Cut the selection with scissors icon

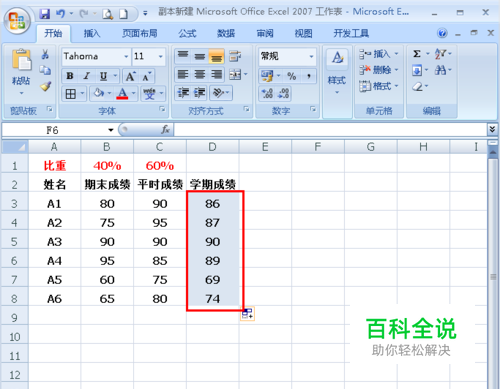[45, 55]
